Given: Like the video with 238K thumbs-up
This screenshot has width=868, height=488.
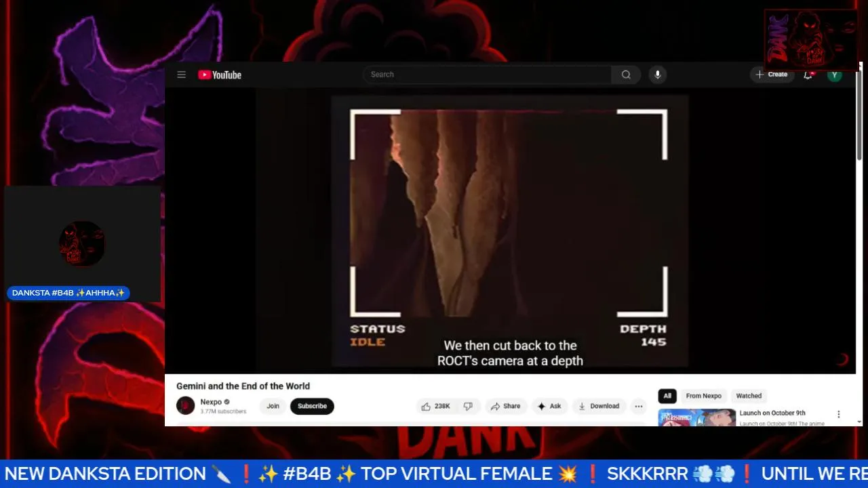Looking at the screenshot, I should [x=435, y=406].
